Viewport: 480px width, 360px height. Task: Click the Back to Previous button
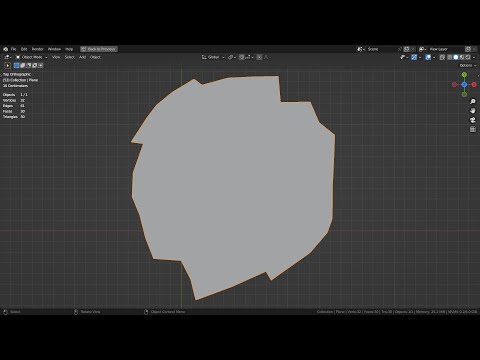tap(99, 49)
